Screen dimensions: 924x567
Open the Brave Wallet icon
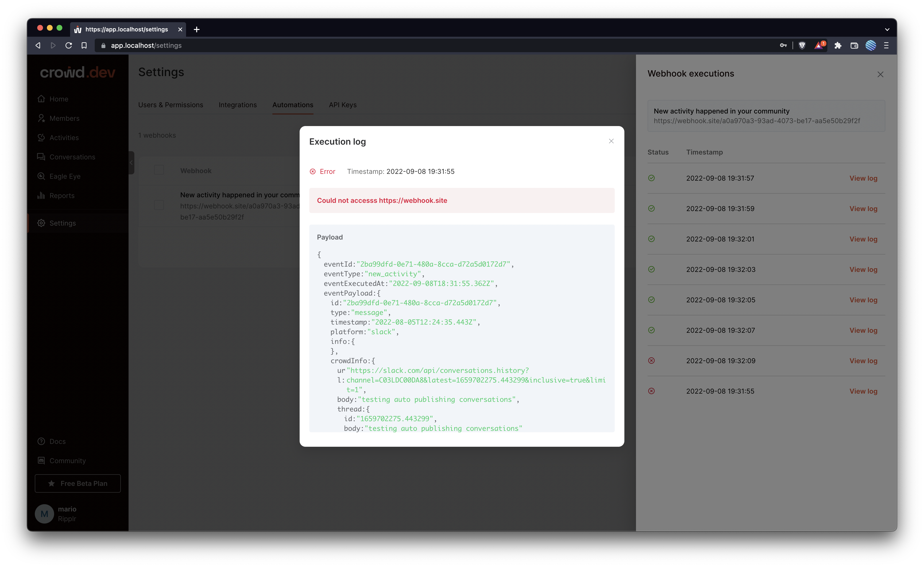pyautogui.click(x=854, y=45)
